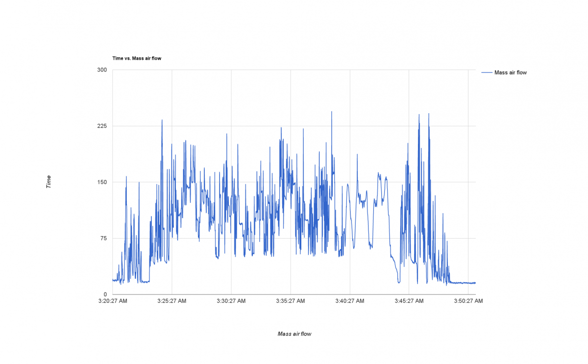The width and height of the screenshot is (588, 364).
Task: Click the y-axis value 75
Action: (x=103, y=238)
